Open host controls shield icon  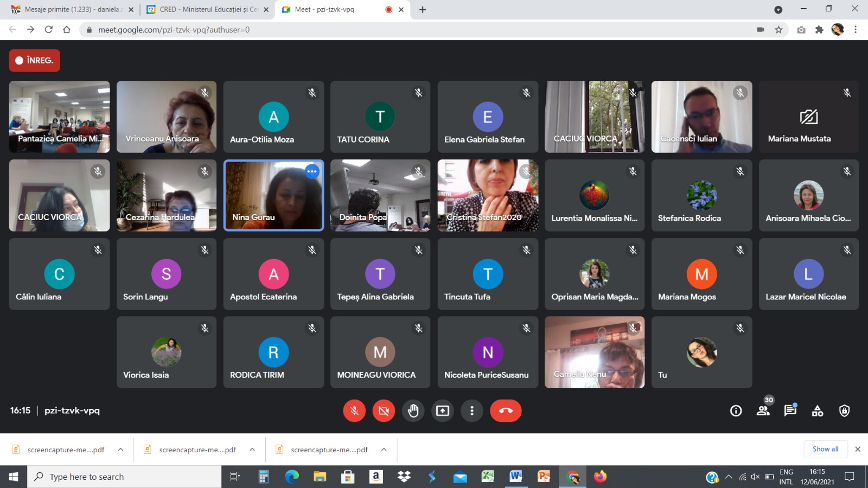[844, 411]
